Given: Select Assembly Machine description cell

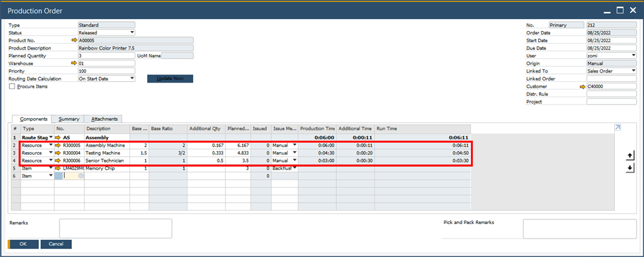Looking at the screenshot, I should 107,145.
